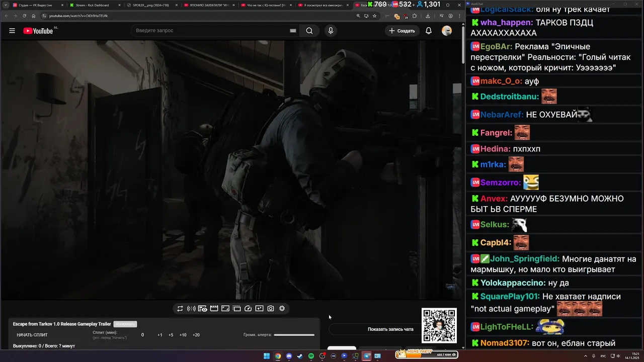Click 'Показать запись чата' button
Viewport: 644px width, 362px height.
pyautogui.click(x=390, y=329)
